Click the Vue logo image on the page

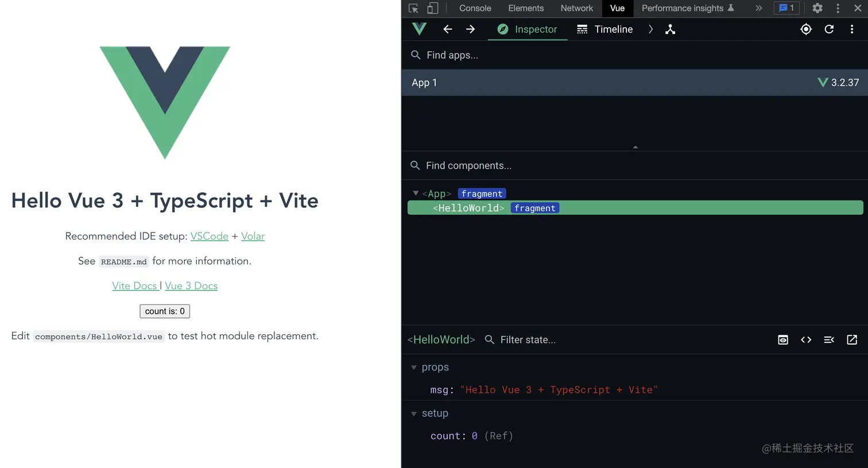tap(165, 102)
